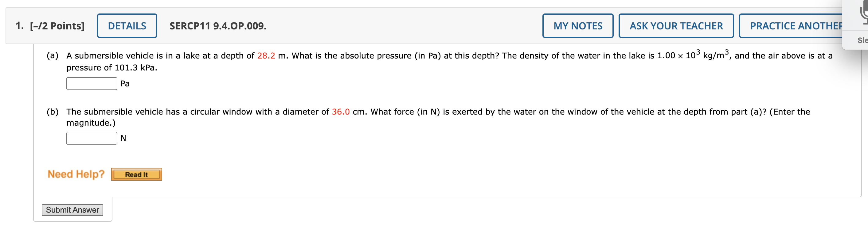Click the N answer input field
Screen dimensions: 868x231
point(91,137)
